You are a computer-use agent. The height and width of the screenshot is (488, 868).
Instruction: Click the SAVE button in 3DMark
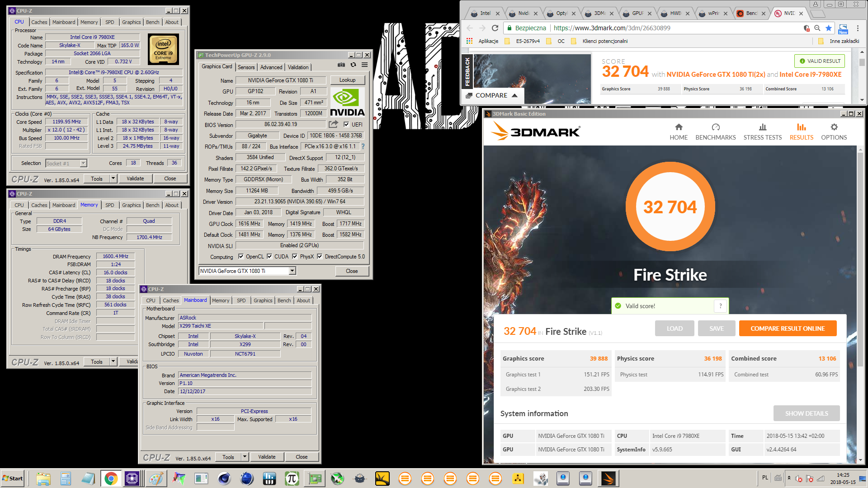(x=717, y=328)
